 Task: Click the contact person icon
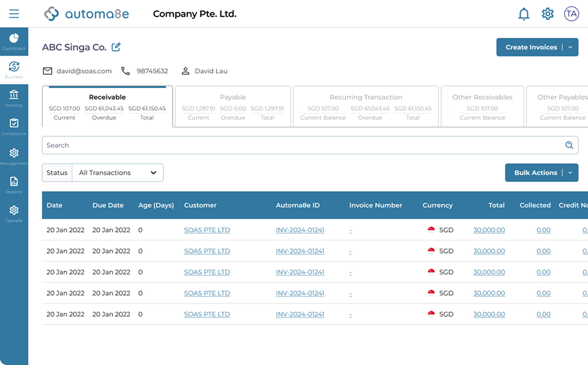point(185,71)
